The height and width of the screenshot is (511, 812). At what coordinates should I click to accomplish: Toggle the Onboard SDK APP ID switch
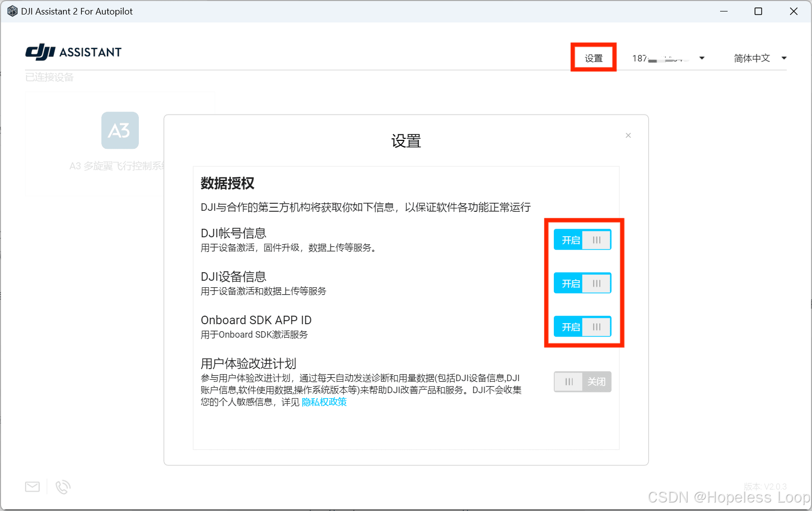point(582,327)
